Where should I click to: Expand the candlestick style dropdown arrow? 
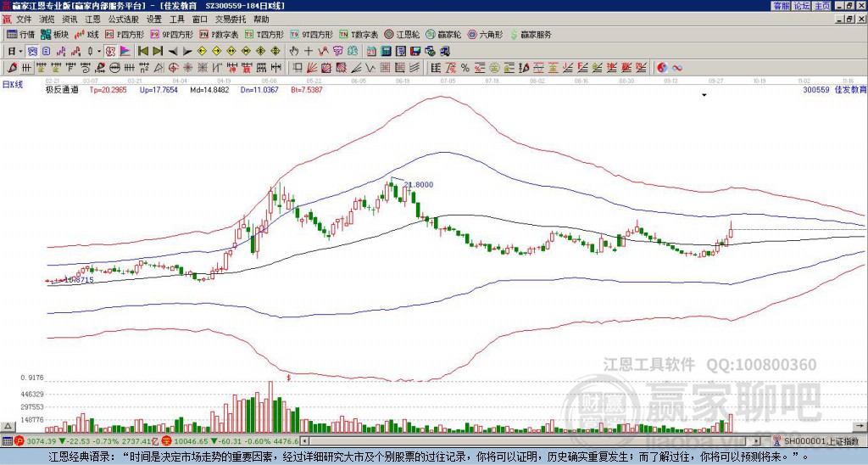pyautogui.click(x=99, y=52)
